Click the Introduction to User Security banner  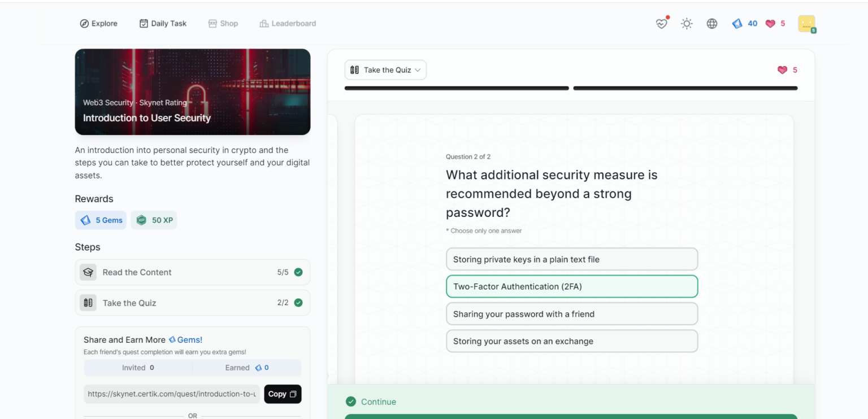click(193, 92)
